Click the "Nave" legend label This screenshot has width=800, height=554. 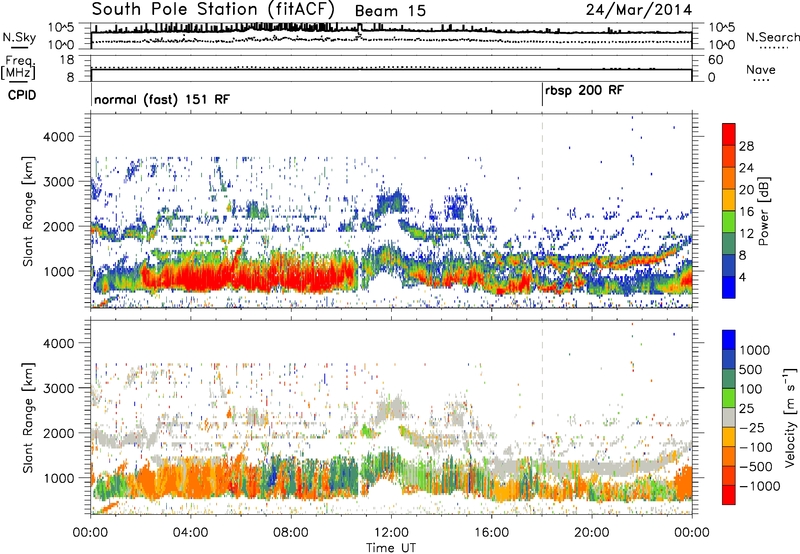(x=761, y=69)
